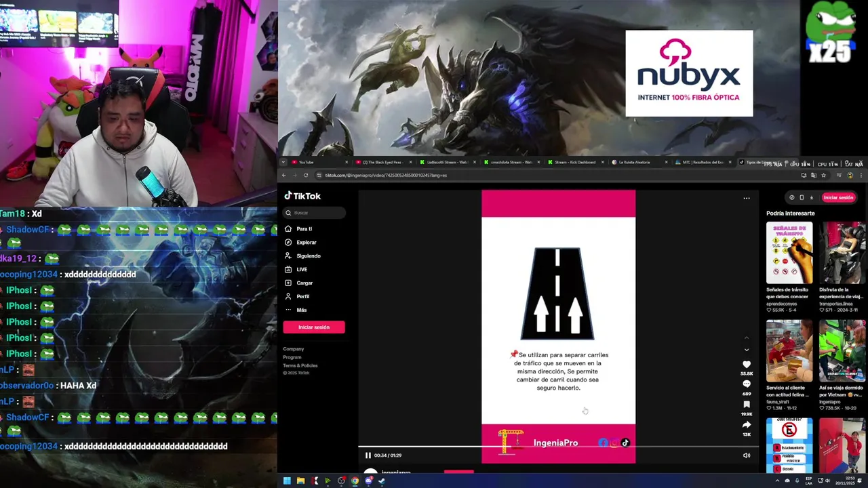Mute the video with the speaker icon

coord(747,455)
